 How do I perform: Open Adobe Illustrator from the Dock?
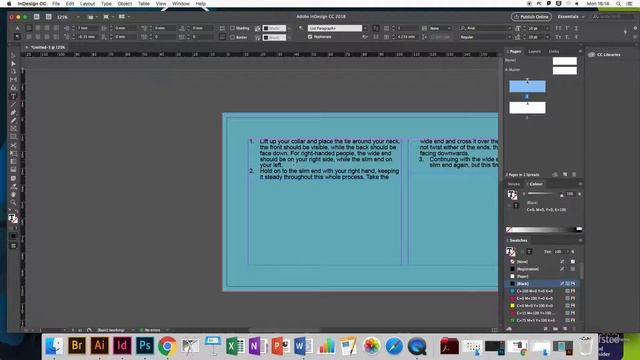pyautogui.click(x=99, y=346)
